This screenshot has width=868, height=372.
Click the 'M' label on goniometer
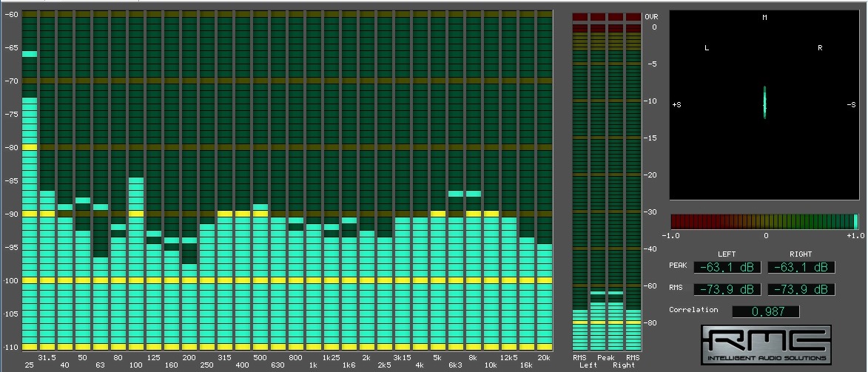point(764,18)
